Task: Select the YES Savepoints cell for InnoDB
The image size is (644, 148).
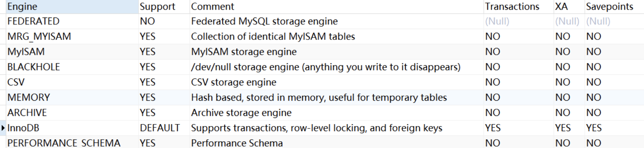Action: (x=614, y=128)
